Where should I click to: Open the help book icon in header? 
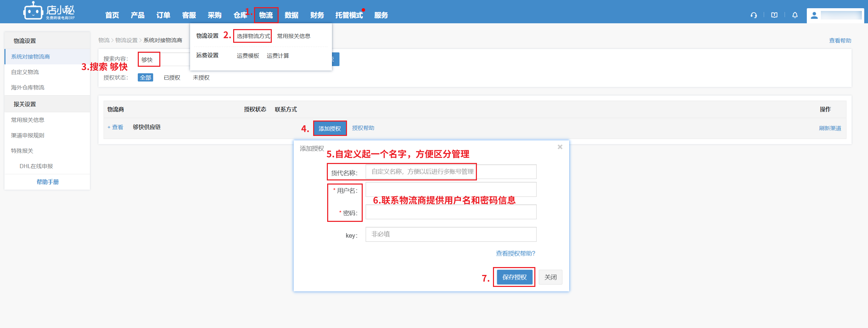[774, 15]
